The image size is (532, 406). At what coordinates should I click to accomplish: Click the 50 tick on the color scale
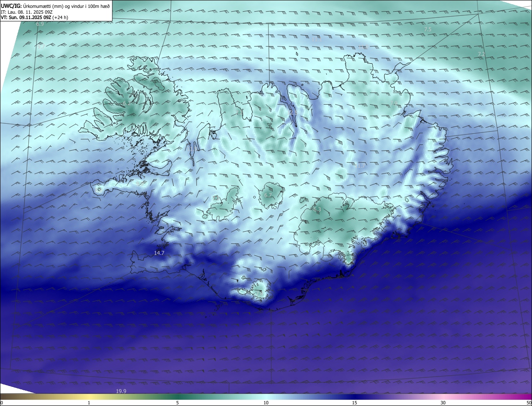coord(529,403)
